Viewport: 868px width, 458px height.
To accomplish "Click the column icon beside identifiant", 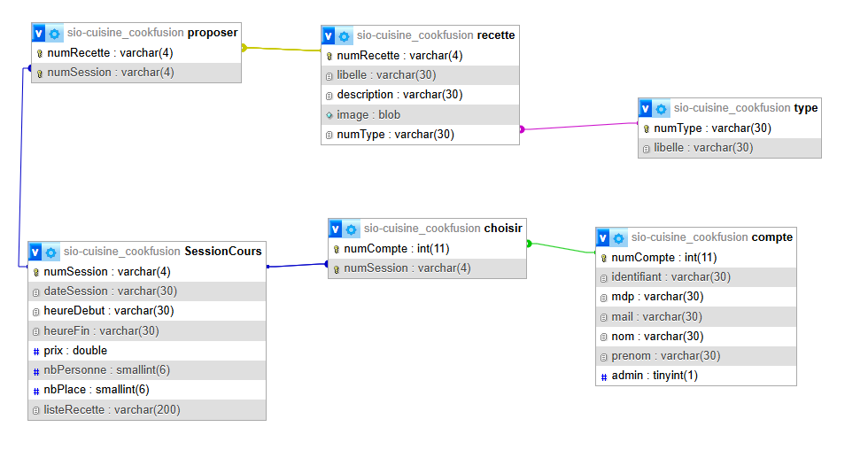I will coord(604,278).
